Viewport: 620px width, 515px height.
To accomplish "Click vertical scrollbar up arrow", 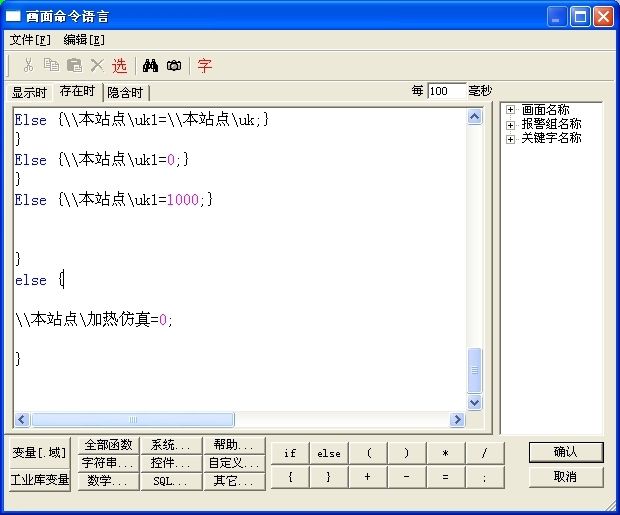I will click(474, 116).
